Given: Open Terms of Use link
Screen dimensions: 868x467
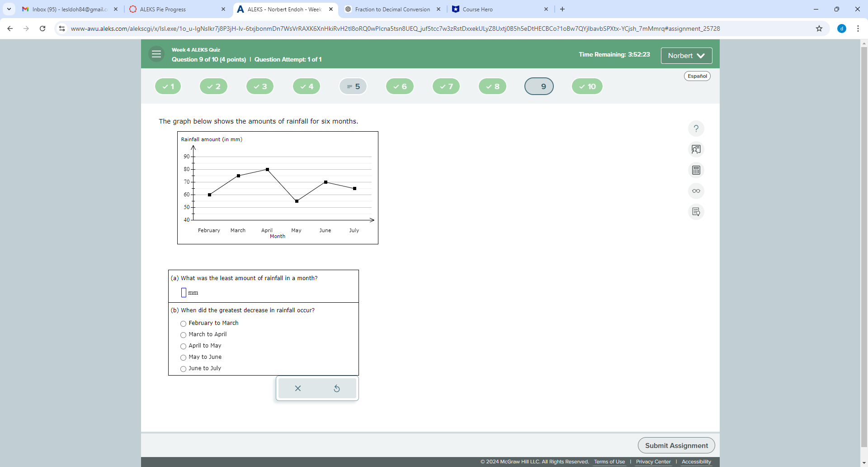Looking at the screenshot, I should coord(609,462).
